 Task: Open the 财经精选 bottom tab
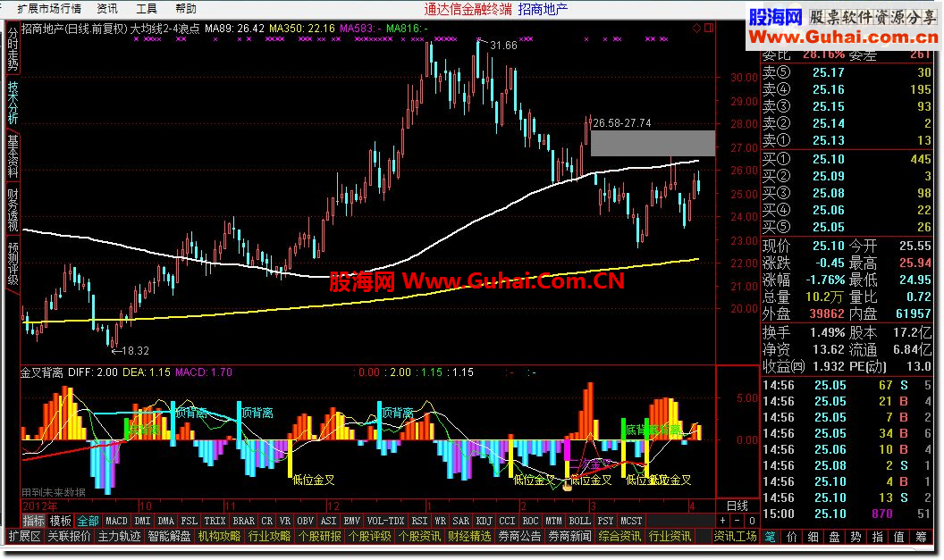(x=469, y=536)
